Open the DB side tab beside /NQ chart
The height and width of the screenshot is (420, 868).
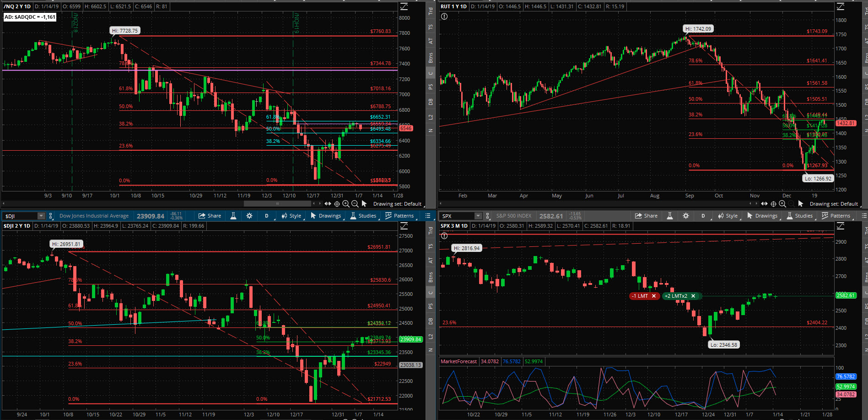point(431,102)
